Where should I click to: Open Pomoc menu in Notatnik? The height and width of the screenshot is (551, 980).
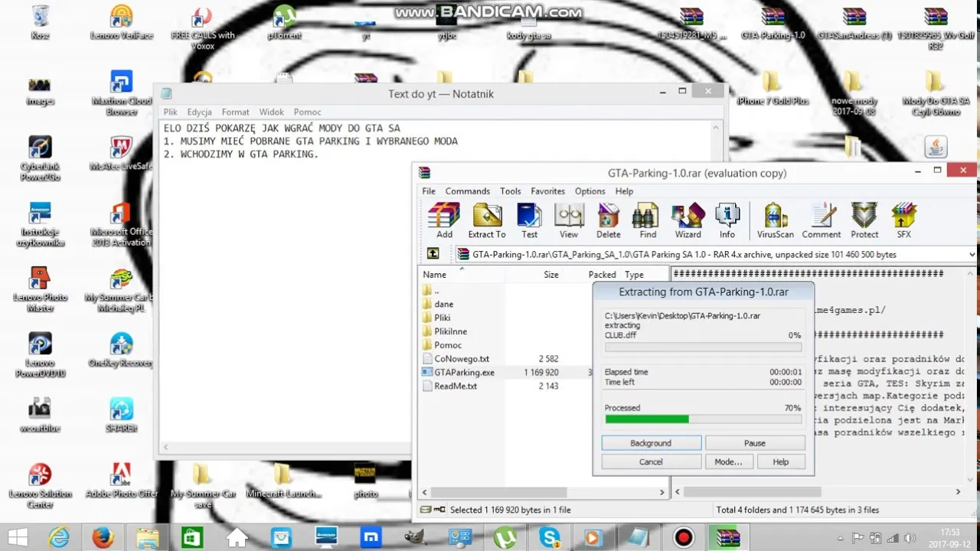(308, 112)
